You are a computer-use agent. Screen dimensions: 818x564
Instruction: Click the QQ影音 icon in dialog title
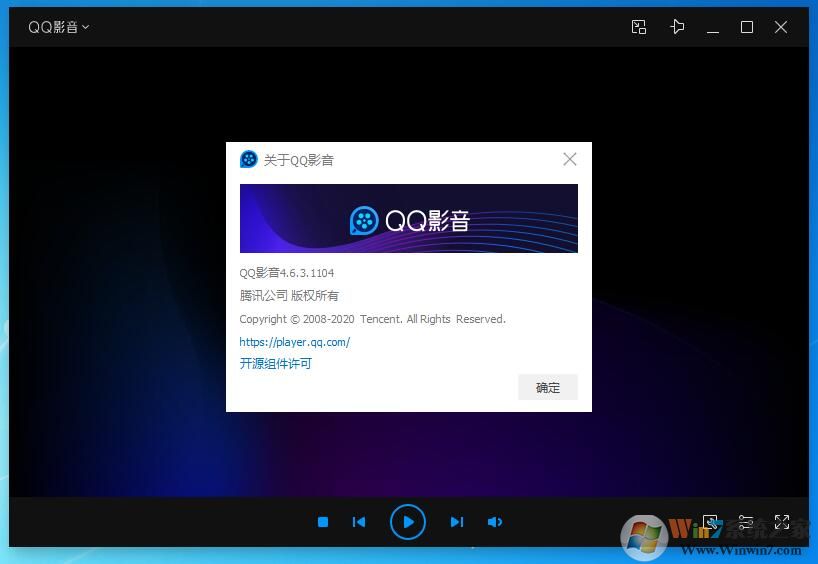[x=249, y=159]
